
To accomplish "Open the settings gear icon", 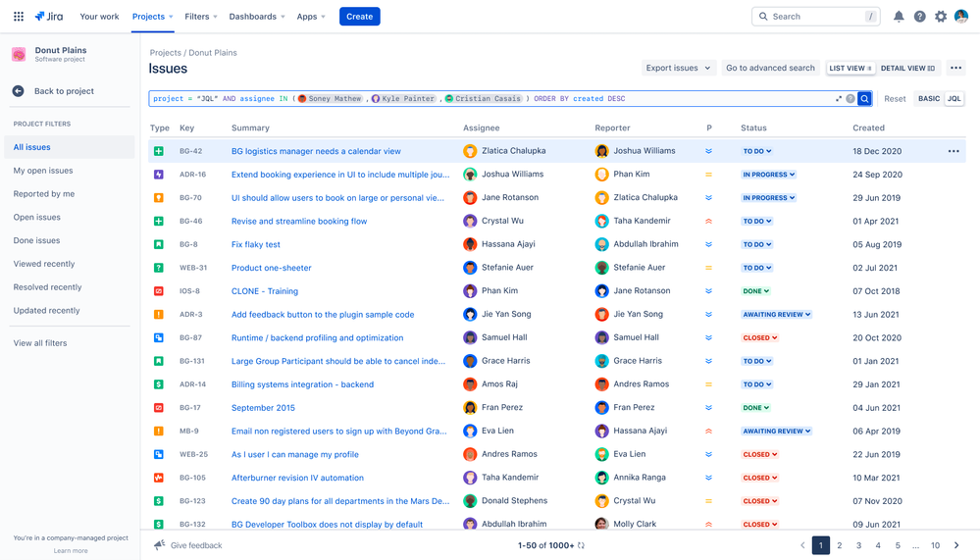I will 941,17.
